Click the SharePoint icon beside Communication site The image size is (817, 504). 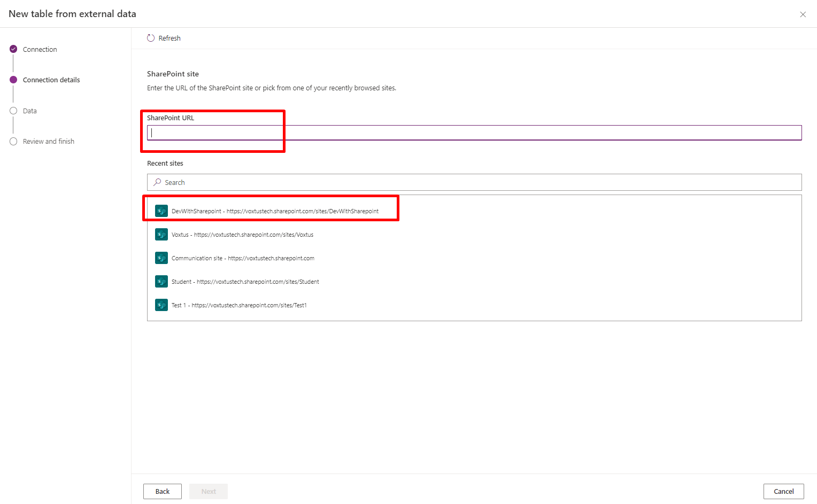point(161,258)
